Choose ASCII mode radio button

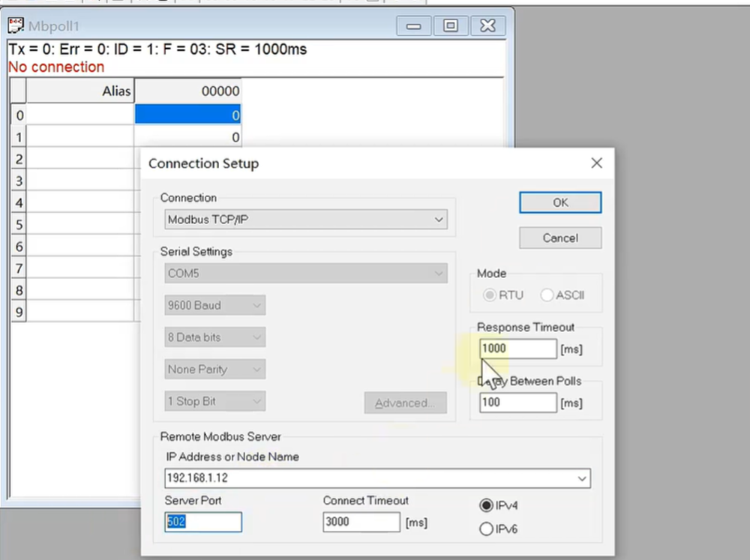[x=547, y=295]
